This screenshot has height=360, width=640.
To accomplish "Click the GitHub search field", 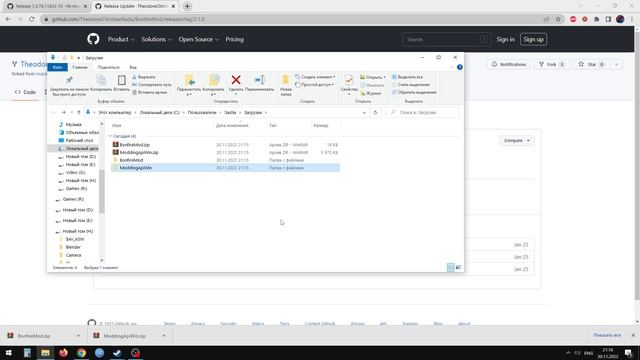I will [x=446, y=40].
